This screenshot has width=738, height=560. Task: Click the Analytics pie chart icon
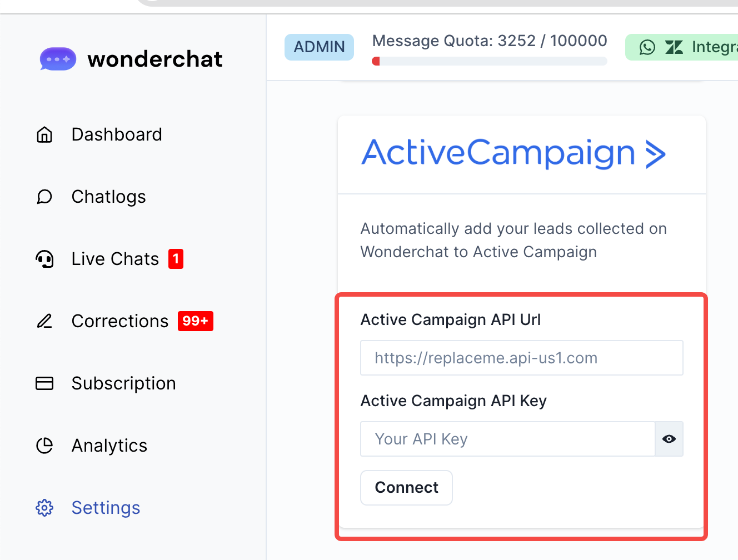(x=44, y=446)
